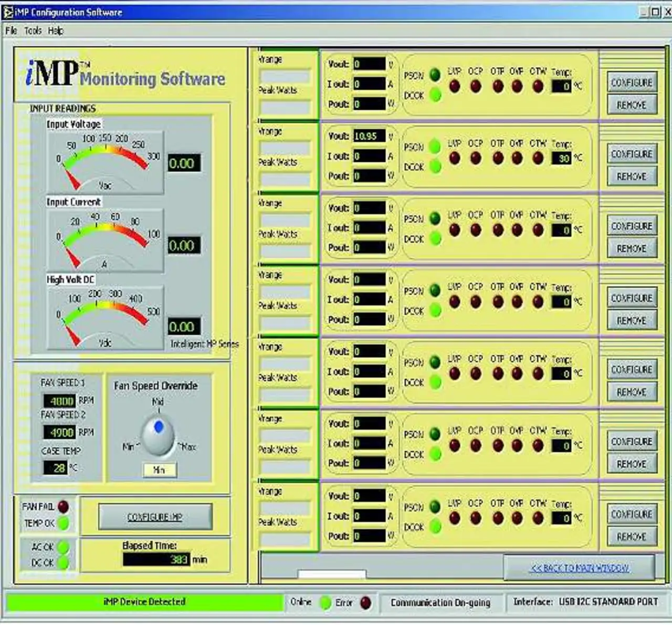Viewport: 672px width, 625px height.
Task: Click the Online status LED
Action: 325,603
